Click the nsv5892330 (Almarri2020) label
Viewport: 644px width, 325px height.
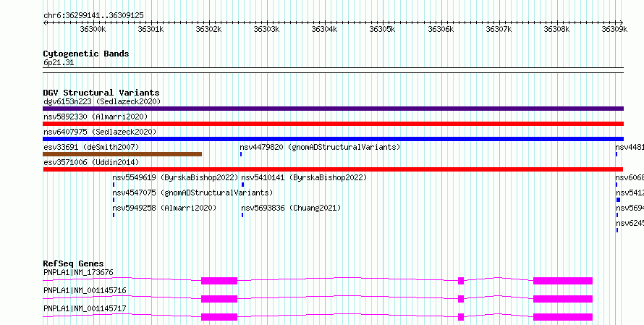point(96,117)
